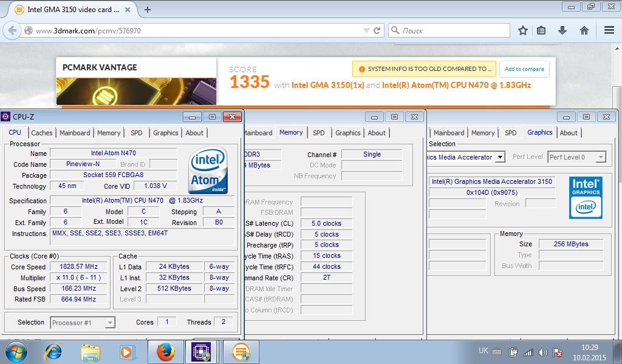Open the Windows Start button
Viewport: 622px width, 364px height.
pyautogui.click(x=16, y=352)
